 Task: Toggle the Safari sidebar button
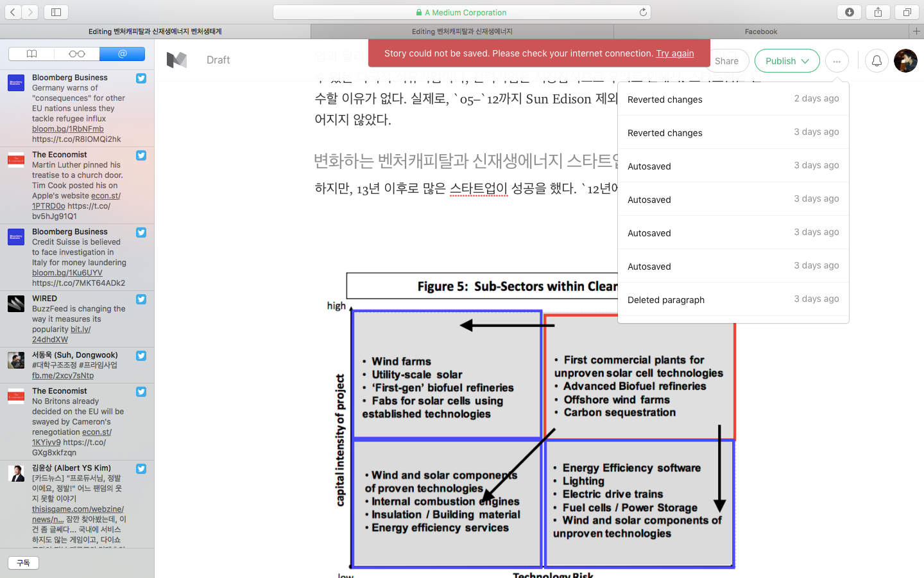[x=56, y=12]
